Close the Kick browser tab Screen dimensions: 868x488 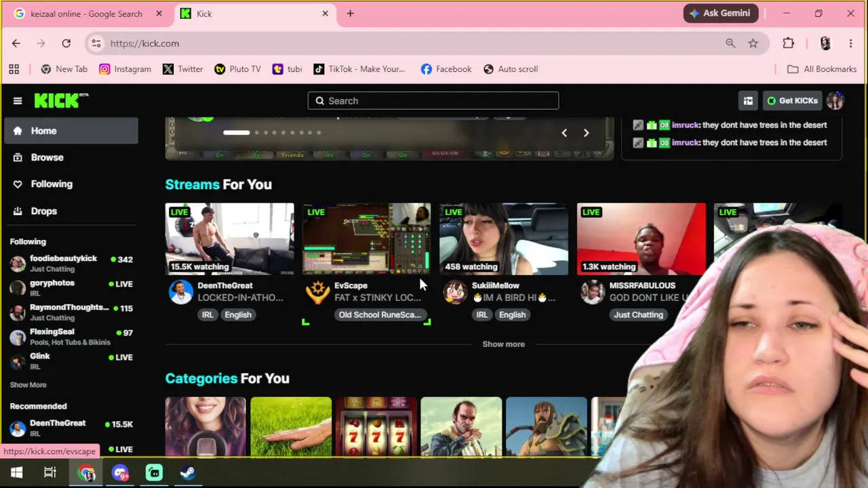point(325,14)
